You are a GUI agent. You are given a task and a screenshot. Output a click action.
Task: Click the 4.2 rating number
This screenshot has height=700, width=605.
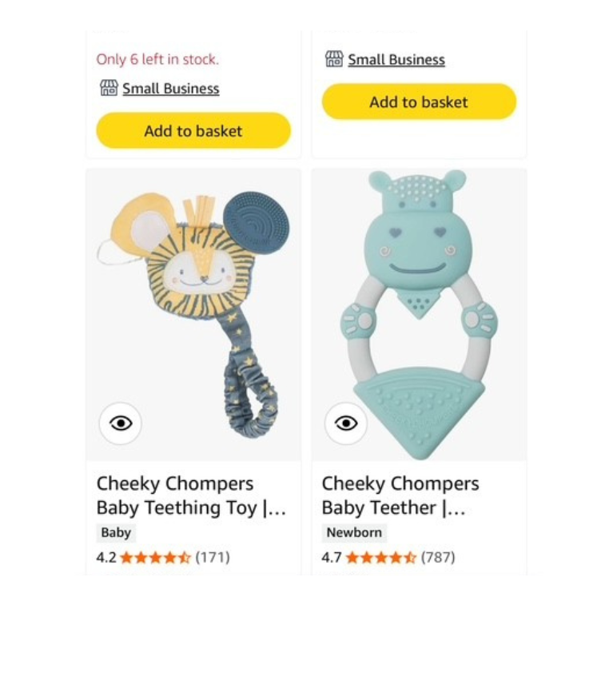click(x=106, y=558)
